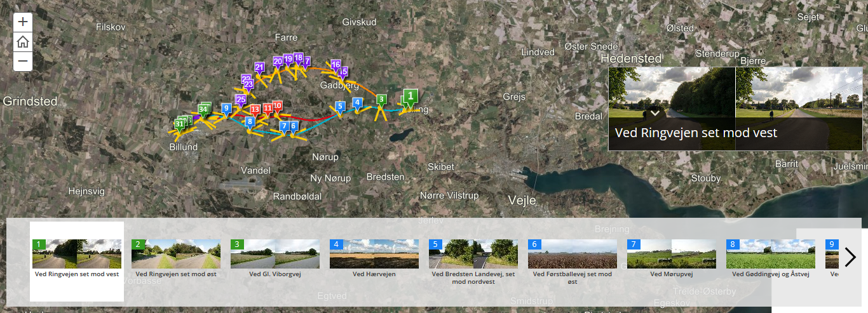
Task: Choose thumbnail 5 Ved Bredsten Landevej
Action: pos(473,258)
